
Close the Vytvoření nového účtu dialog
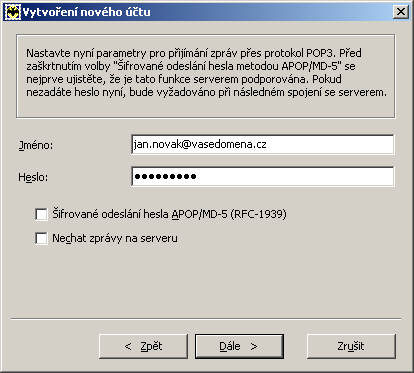point(401,12)
